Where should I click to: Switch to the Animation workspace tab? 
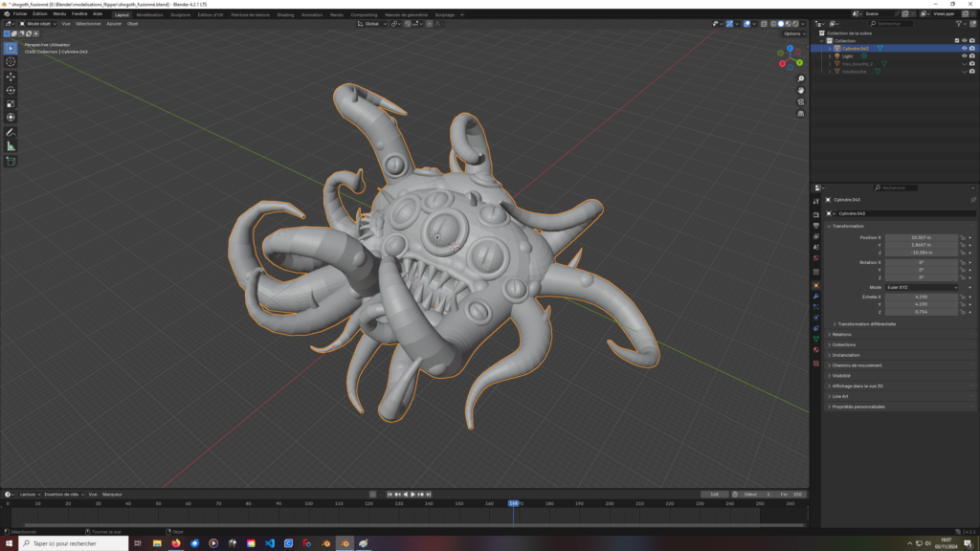tap(312, 15)
